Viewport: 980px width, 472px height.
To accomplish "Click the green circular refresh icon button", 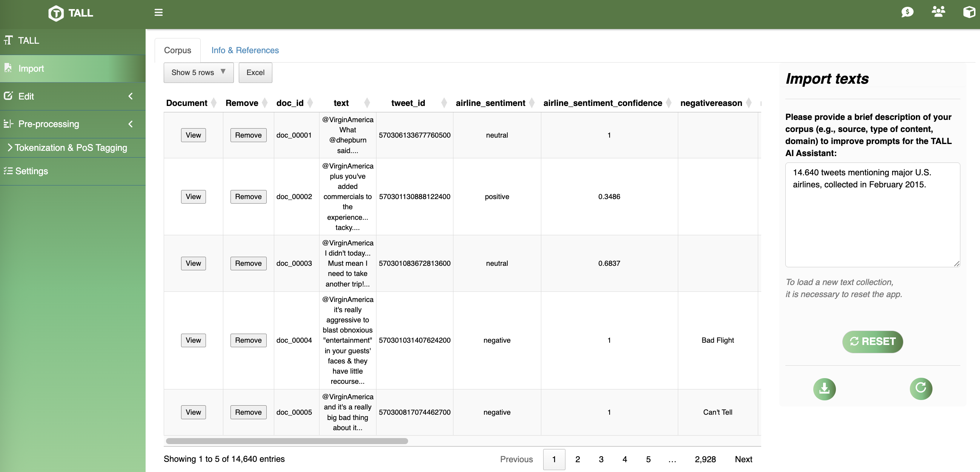I will 921,388.
